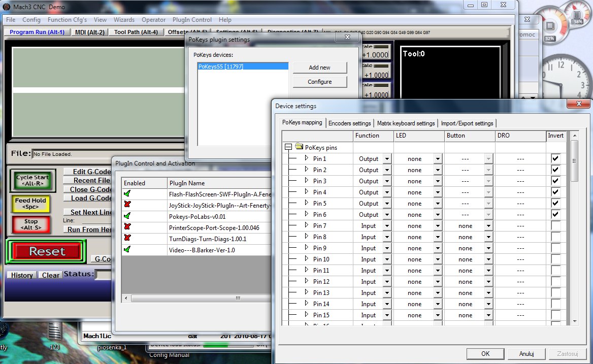The image size is (593, 364).
Task: Switch to the Import/Export settings tab
Action: 467,123
